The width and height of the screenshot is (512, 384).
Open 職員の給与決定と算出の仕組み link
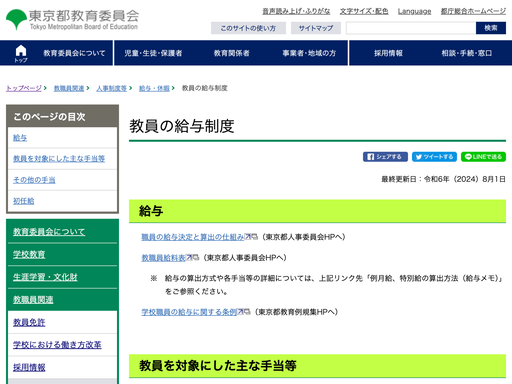[193, 237]
